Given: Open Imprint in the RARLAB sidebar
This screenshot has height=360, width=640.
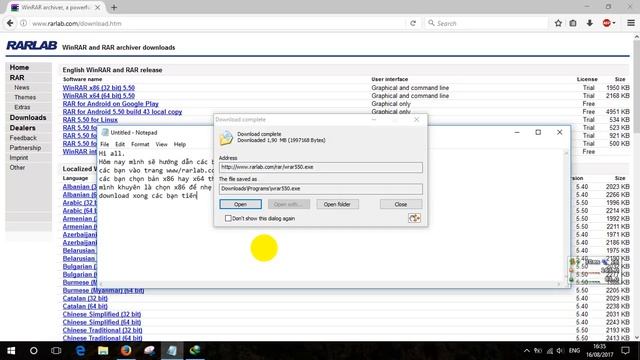Looking at the screenshot, I should click(19, 158).
